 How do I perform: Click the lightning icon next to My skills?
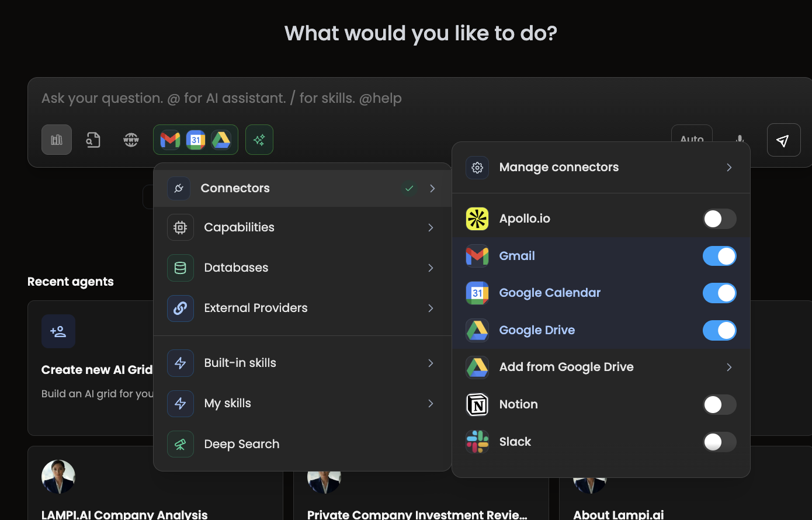181,403
